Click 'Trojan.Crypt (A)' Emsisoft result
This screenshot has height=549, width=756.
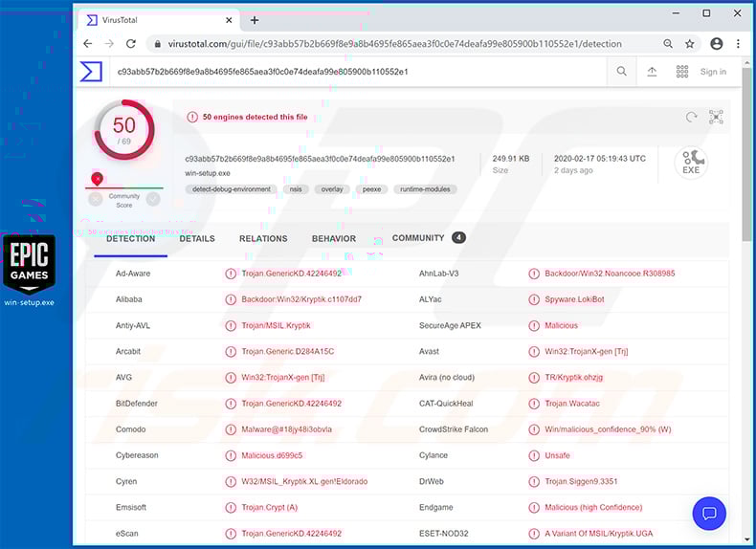pyautogui.click(x=270, y=508)
